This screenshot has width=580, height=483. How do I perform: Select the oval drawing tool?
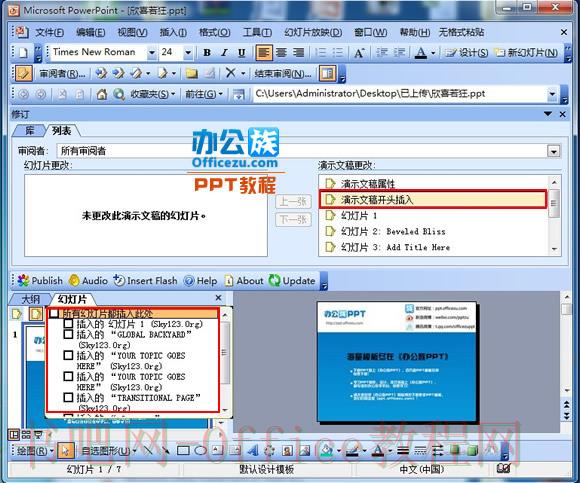(x=200, y=450)
